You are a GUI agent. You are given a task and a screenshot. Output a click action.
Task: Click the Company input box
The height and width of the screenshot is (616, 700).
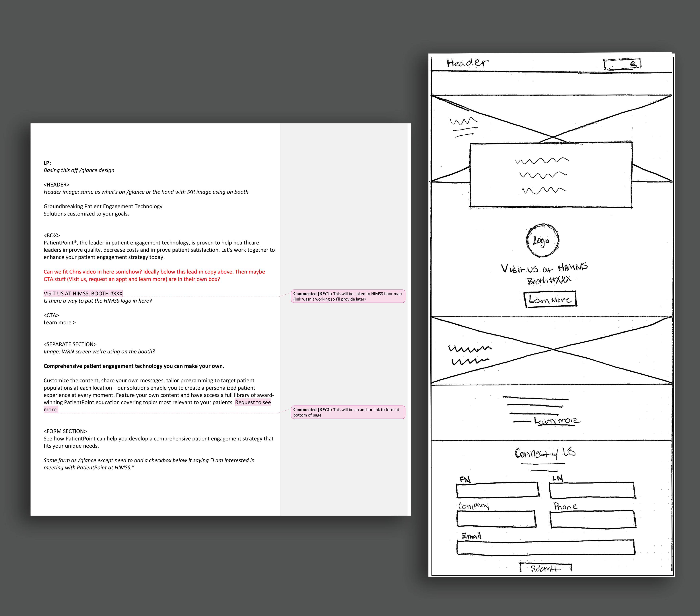496,519
